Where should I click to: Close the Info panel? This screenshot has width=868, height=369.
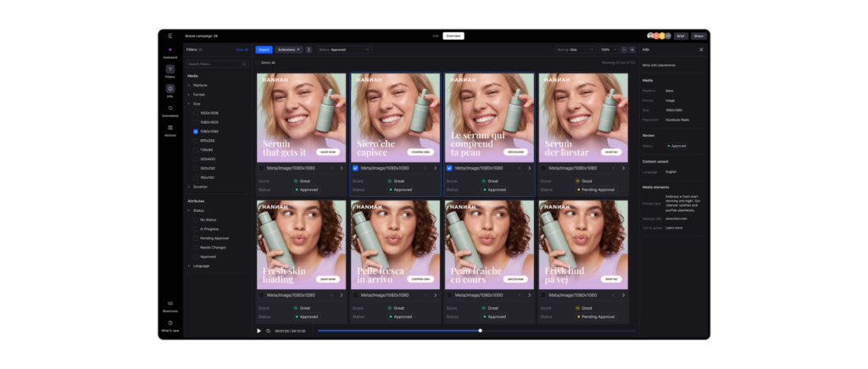click(x=701, y=49)
